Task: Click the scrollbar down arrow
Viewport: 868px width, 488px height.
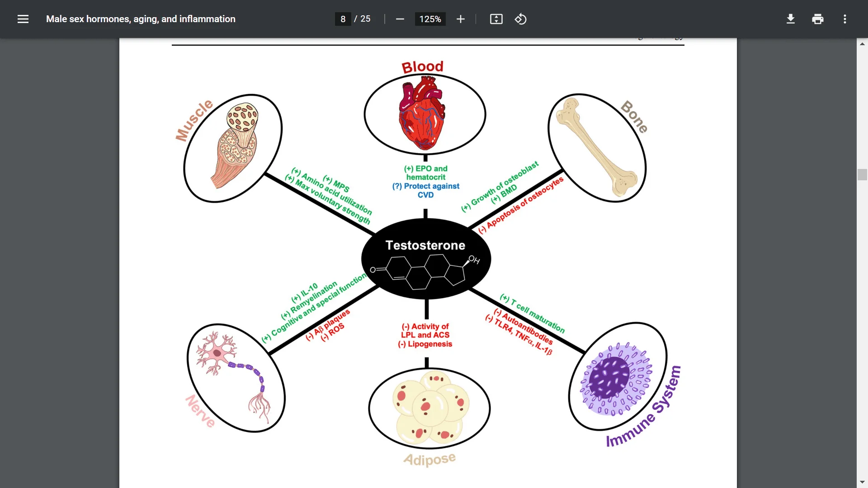Action: (862, 482)
